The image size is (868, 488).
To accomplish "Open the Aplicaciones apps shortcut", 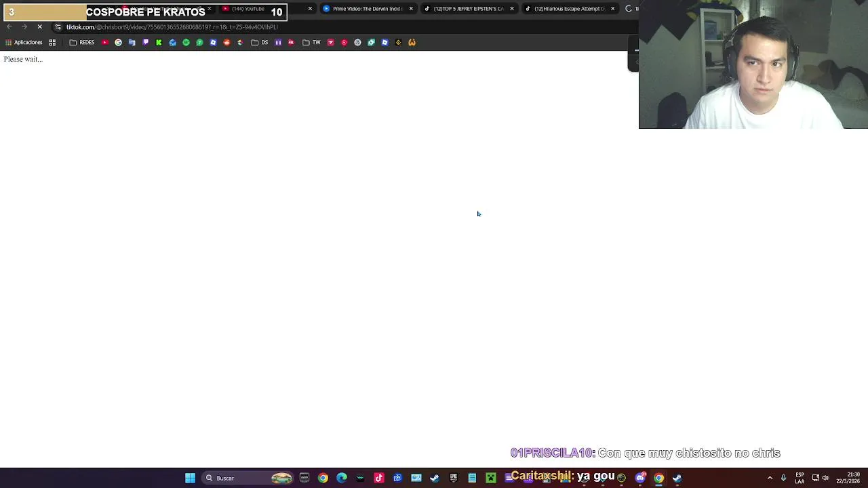I will 24,43.
